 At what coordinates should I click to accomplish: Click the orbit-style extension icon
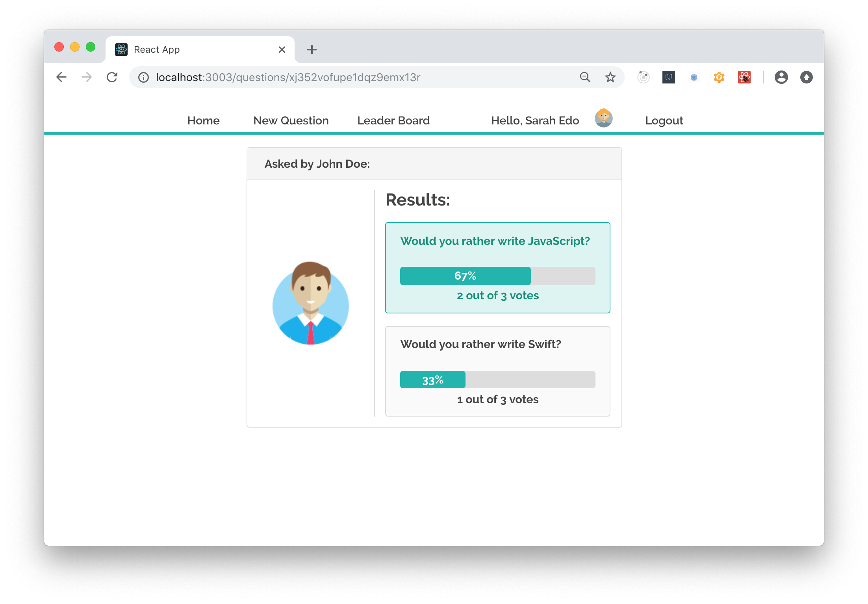[x=644, y=77]
